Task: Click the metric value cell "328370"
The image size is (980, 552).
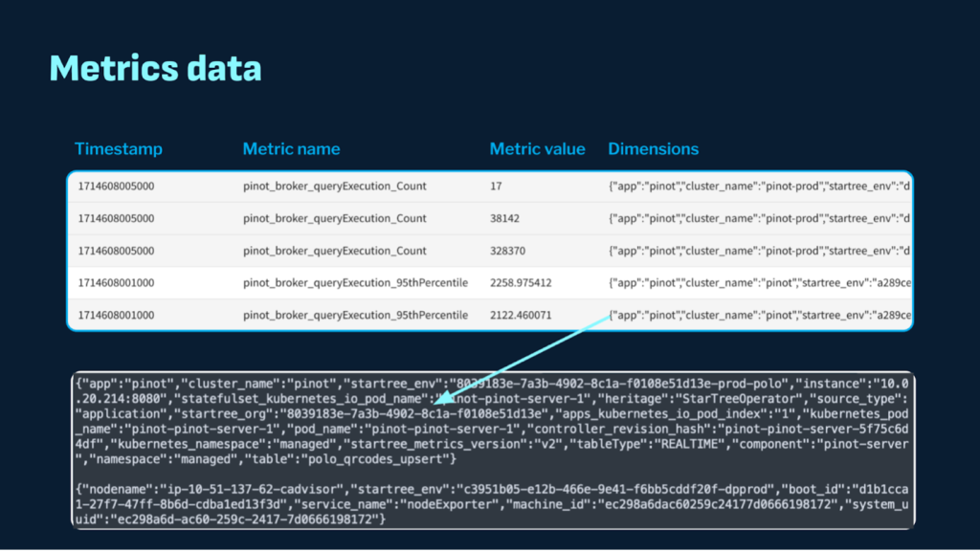Action: pos(507,251)
